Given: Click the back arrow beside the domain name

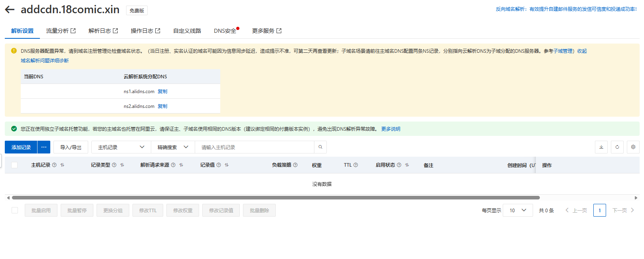Looking at the screenshot, I should coord(10,10).
